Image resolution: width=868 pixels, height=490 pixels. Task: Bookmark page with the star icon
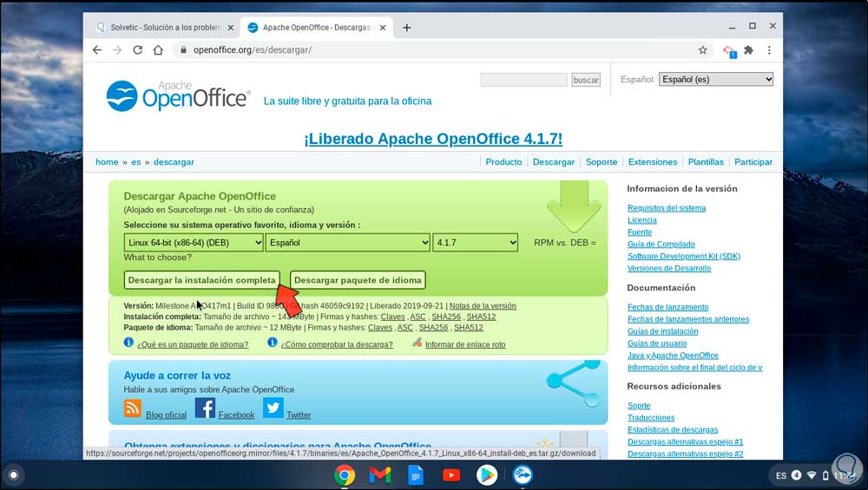click(702, 49)
